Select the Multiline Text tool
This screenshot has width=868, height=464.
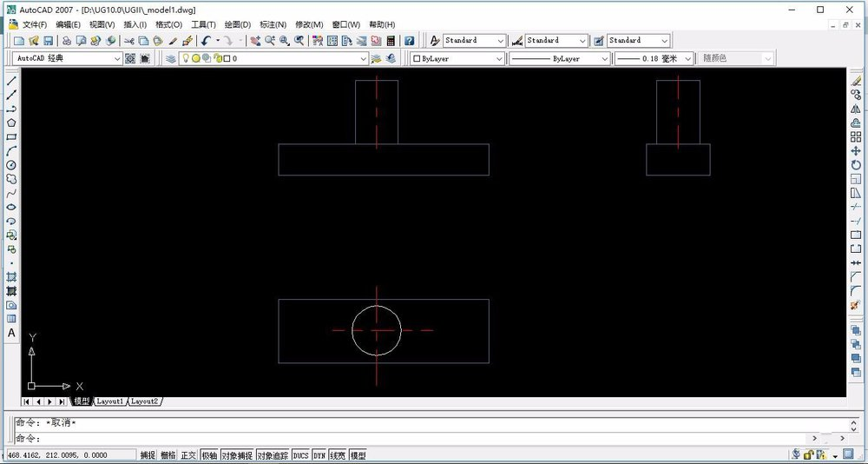pos(11,333)
